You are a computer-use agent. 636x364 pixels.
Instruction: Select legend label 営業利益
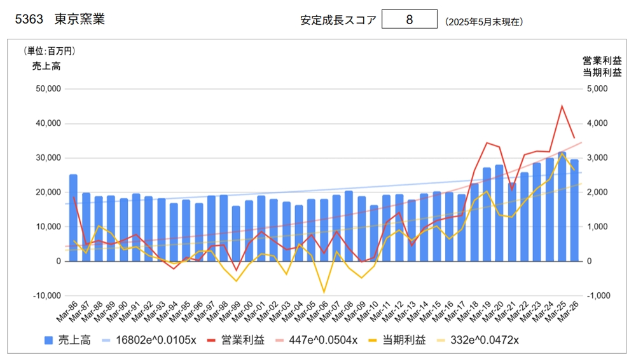[x=242, y=340]
